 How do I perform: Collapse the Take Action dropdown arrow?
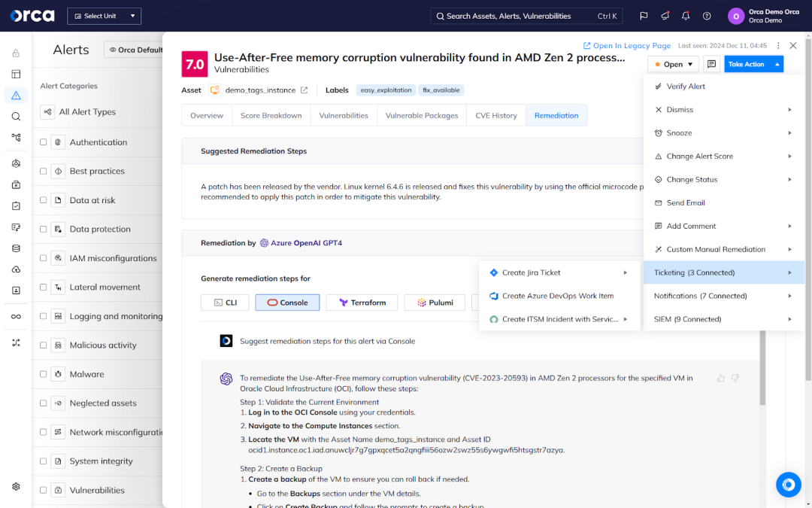[x=777, y=64]
